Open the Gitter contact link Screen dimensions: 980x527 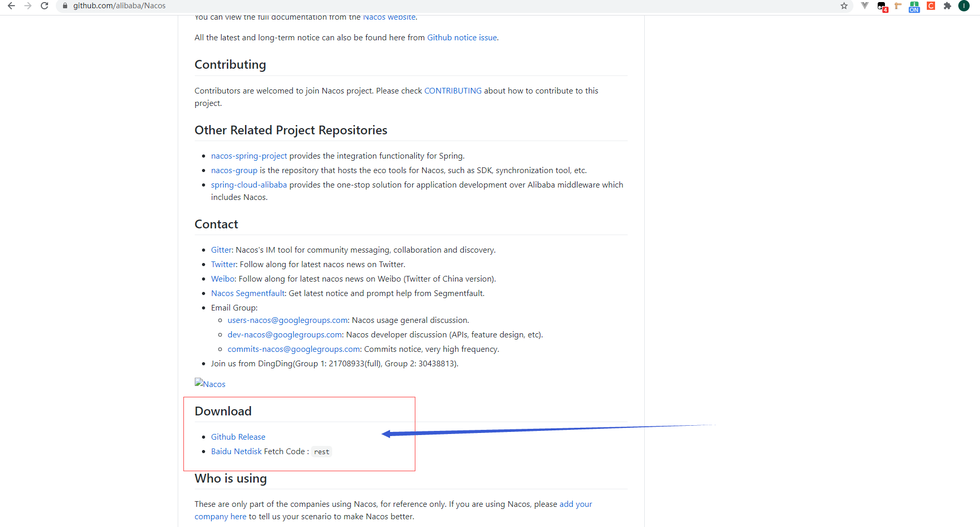(x=221, y=250)
